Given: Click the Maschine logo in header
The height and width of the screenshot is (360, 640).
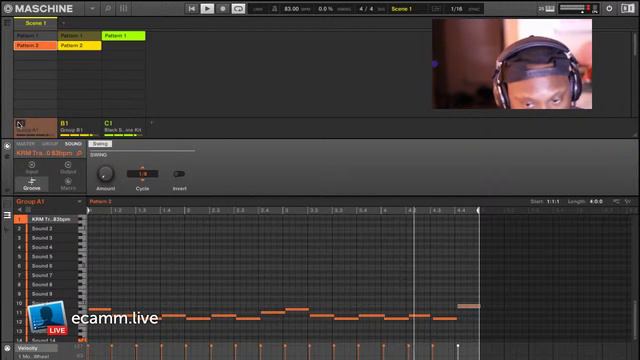Looking at the screenshot, I should point(38,9).
